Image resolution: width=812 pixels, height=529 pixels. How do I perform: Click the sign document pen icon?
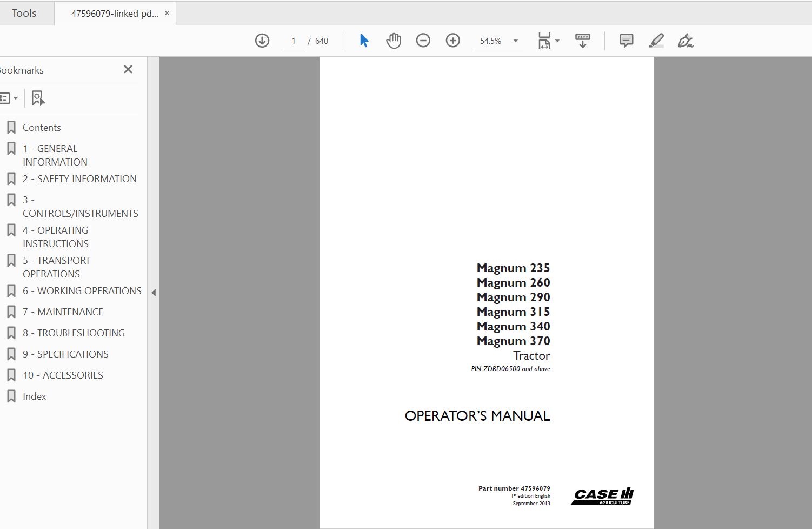[x=685, y=41]
